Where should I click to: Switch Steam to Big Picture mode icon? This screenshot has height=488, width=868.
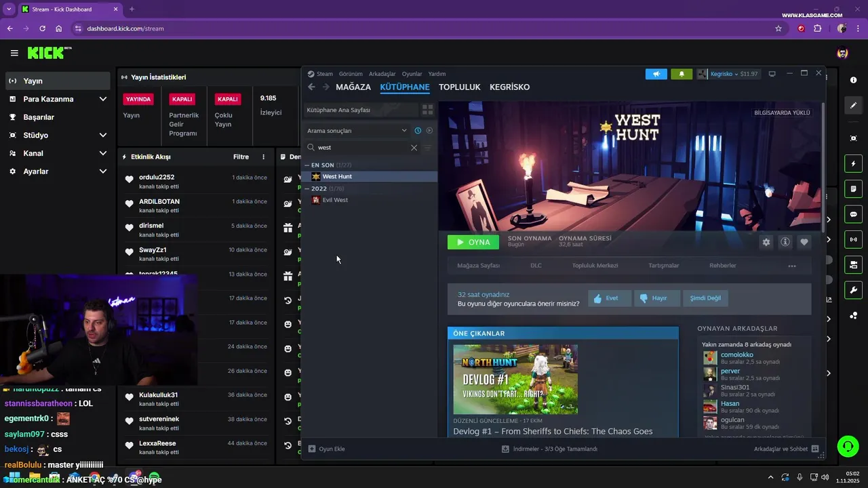772,74
